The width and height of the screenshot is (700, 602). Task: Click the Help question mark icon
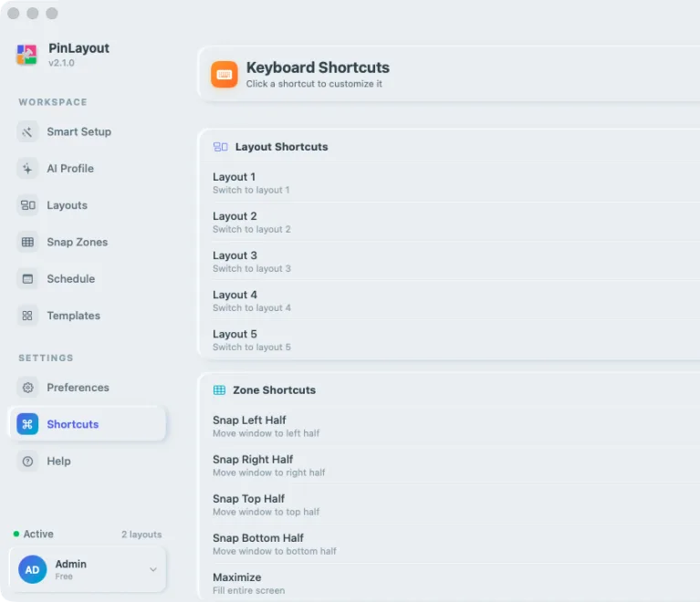[27, 461]
